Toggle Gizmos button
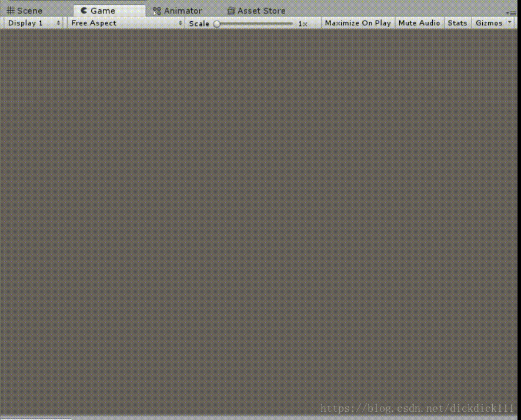Image resolution: width=521 pixels, height=420 pixels. (489, 23)
